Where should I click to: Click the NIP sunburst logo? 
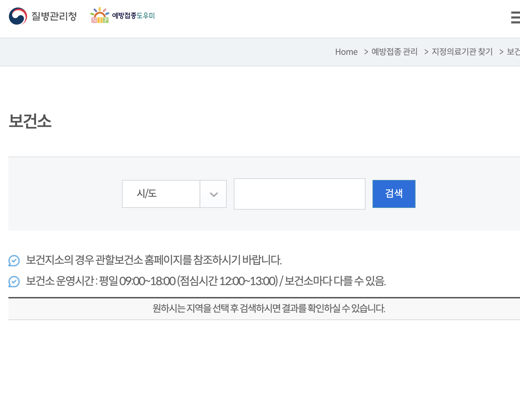click(100, 12)
